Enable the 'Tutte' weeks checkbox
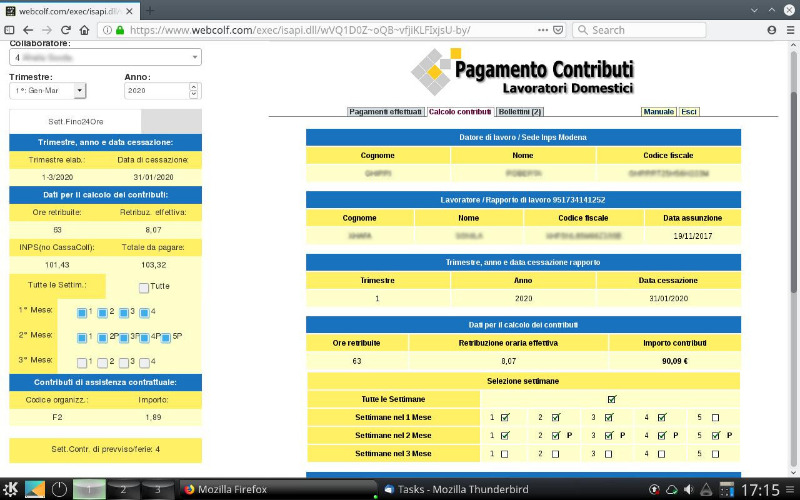Viewport: 800px width, 500px height. 144,288
